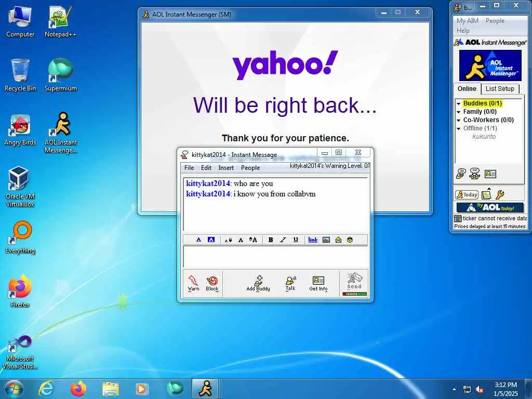Collapse the Family (0/0) group

tap(458, 112)
